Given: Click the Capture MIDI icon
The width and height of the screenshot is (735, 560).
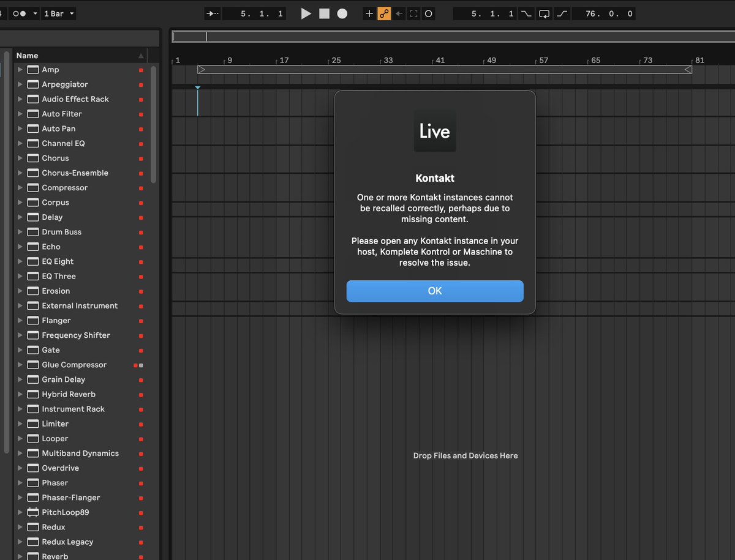Looking at the screenshot, I should (413, 13).
